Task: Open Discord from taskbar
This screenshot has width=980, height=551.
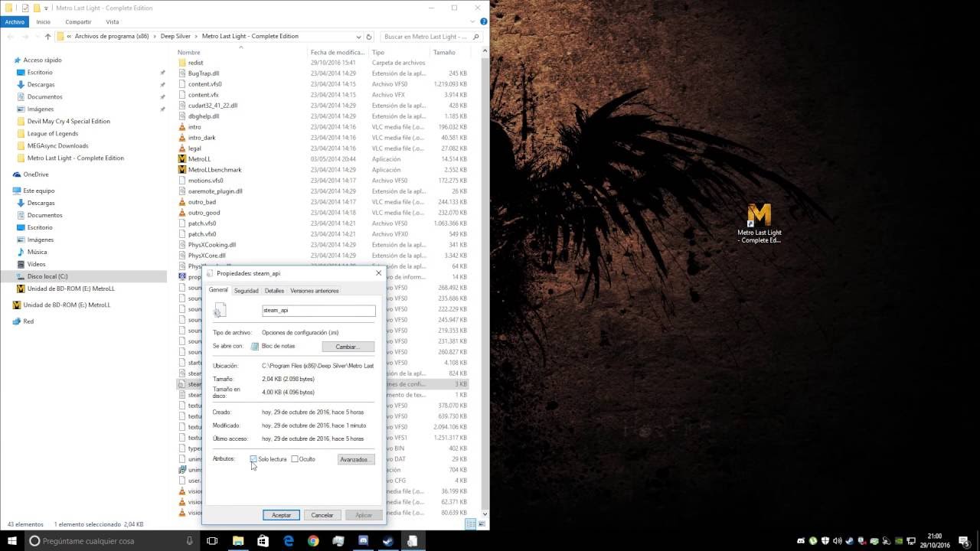Action: [x=363, y=541]
